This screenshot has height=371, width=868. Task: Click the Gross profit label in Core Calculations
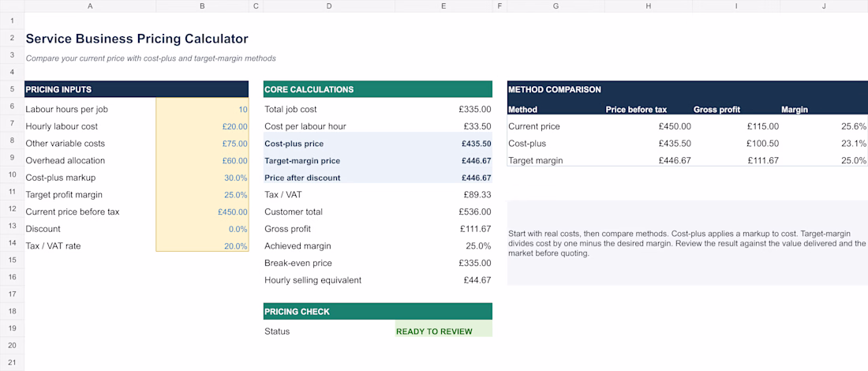287,229
